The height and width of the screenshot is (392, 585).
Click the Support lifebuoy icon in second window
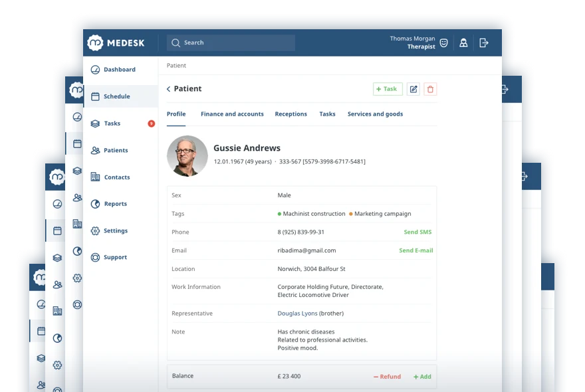coord(77,305)
